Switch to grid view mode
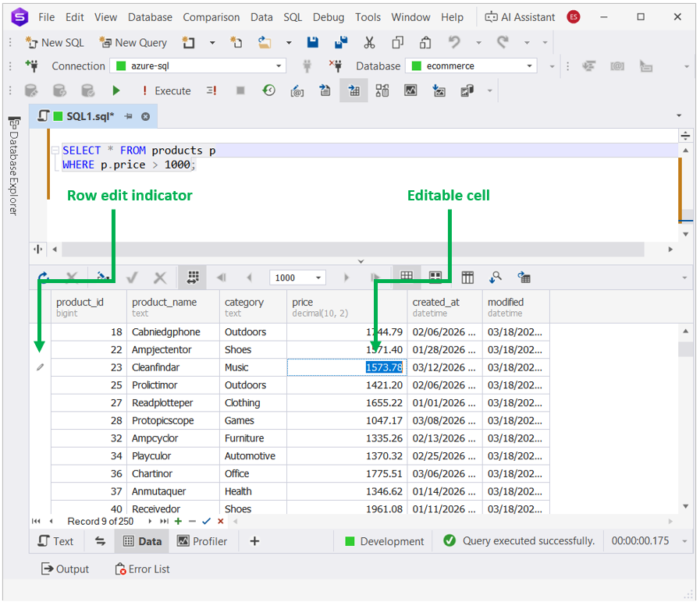This screenshot has height=602, width=700. [x=407, y=277]
